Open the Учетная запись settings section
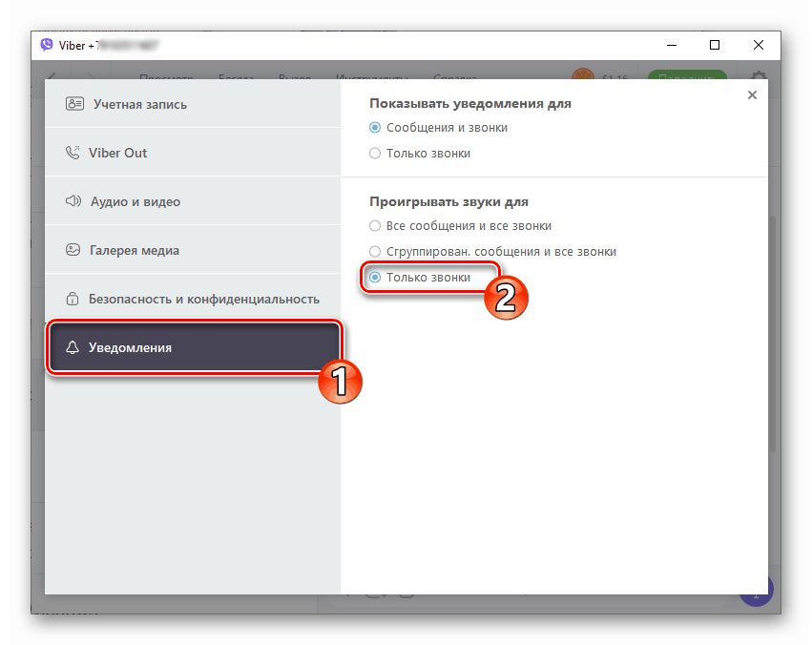This screenshot has height=645, width=812. point(193,104)
